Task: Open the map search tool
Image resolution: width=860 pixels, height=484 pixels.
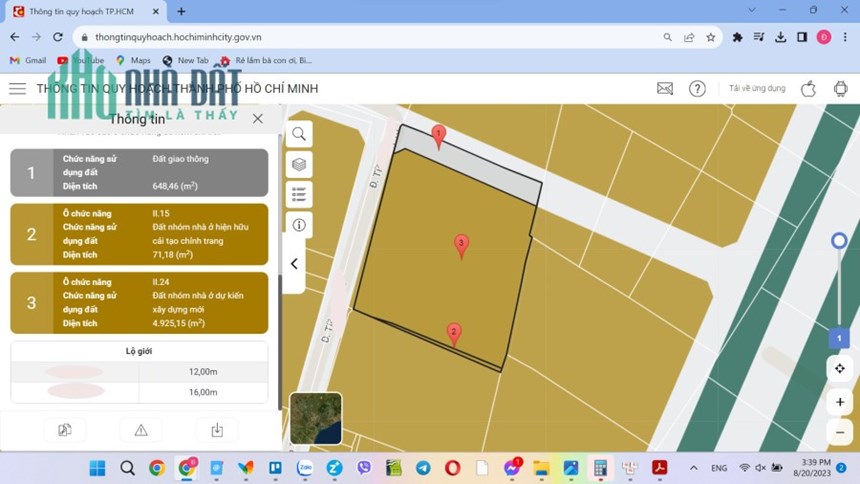Action: (299, 134)
